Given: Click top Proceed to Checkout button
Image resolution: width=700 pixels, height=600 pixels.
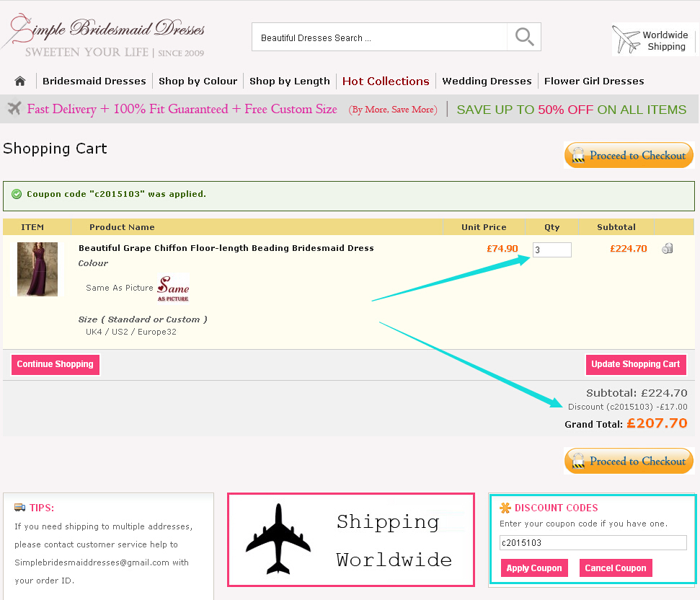Looking at the screenshot, I should (x=629, y=155).
